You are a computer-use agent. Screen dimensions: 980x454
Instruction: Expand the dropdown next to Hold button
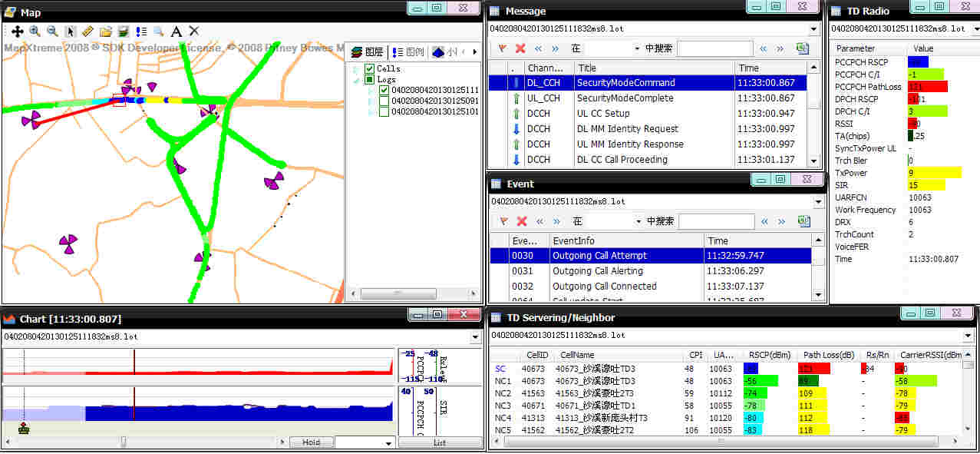pos(388,443)
